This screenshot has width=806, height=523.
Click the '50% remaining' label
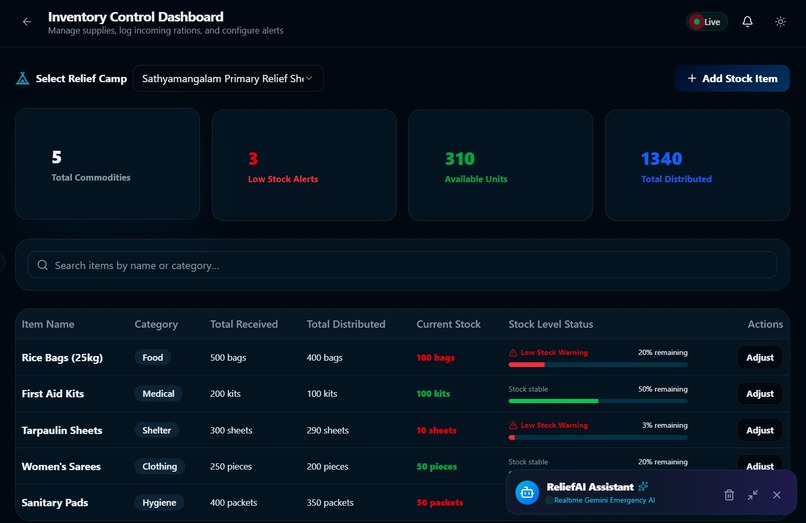[663, 389]
